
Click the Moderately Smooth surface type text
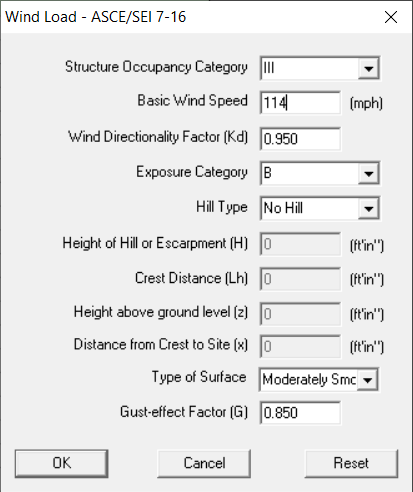[309, 380]
